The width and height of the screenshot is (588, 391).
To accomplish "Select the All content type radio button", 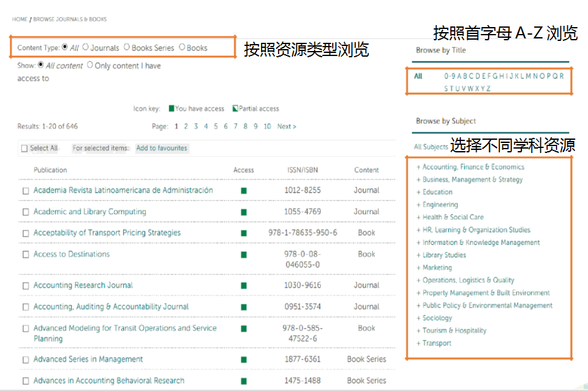I will point(65,47).
